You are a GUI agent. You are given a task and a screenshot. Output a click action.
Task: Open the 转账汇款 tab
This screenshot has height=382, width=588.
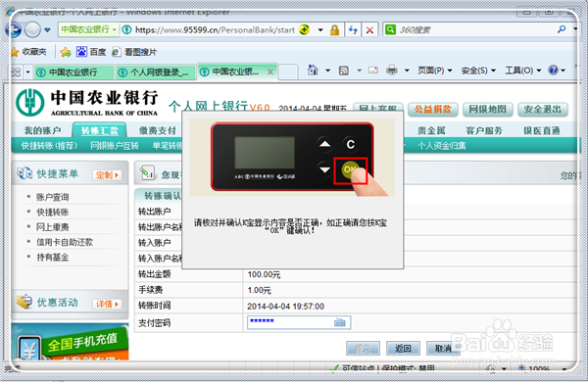[100, 130]
